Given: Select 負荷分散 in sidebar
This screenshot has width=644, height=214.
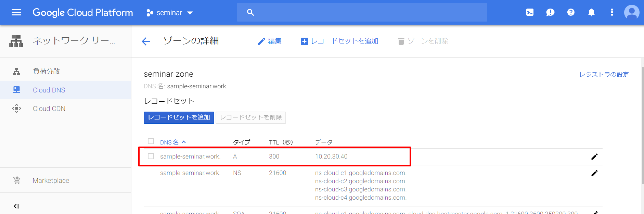Looking at the screenshot, I should coord(65,71).
